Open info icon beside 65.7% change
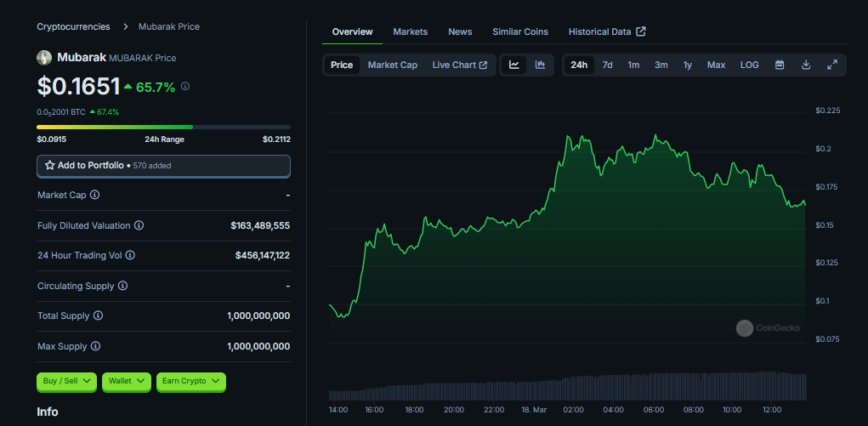Image resolution: width=868 pixels, height=426 pixels. [185, 87]
